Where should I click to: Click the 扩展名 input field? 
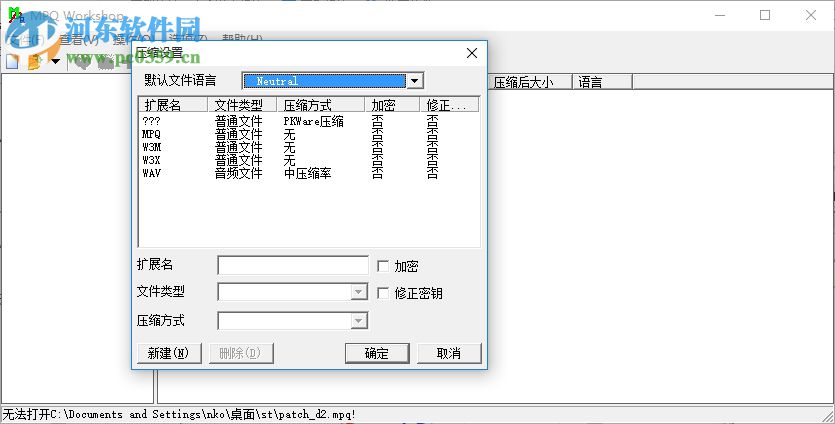(293, 265)
